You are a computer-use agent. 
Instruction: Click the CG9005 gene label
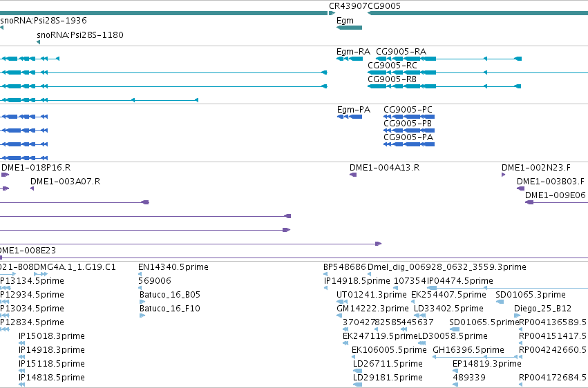pos(384,6)
